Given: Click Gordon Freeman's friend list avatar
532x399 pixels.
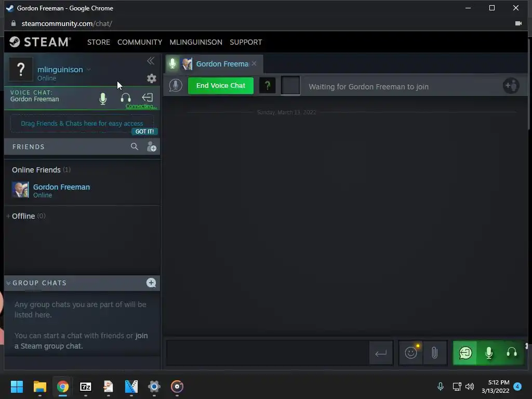Looking at the screenshot, I should 20,190.
